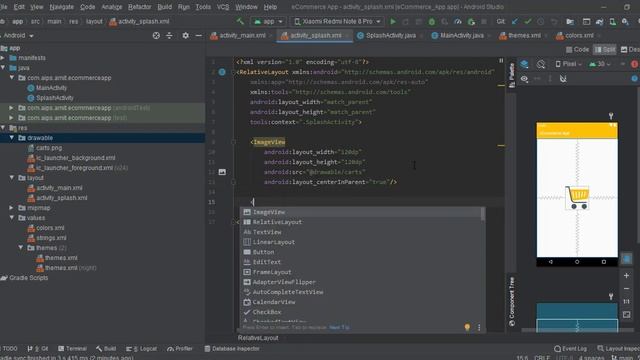Open the VCS menu
This screenshot has height=360, width=640.
(223, 7)
